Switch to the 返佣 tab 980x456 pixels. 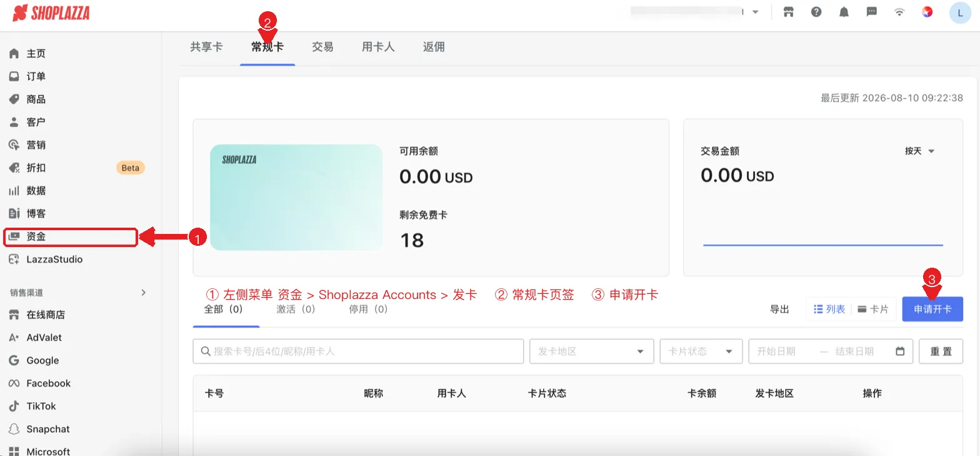[x=434, y=47]
